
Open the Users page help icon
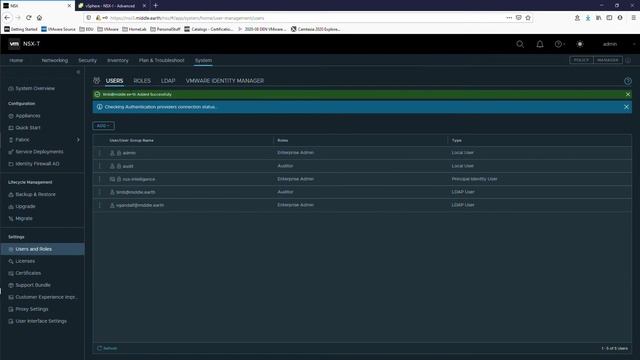(628, 81)
